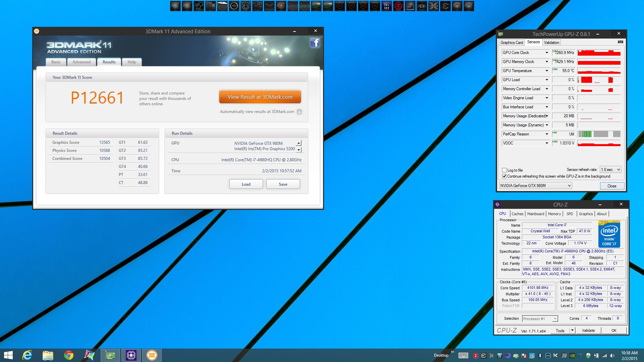Click the P12661 score text
The height and width of the screenshot is (362, 644).
97,98
